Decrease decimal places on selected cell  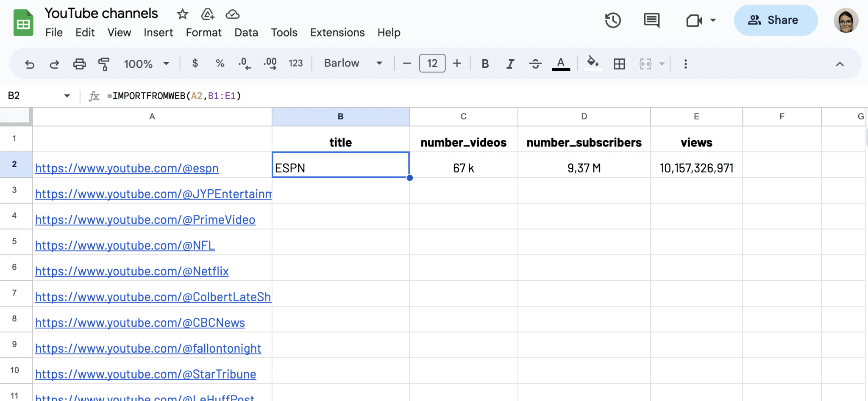[x=244, y=64]
